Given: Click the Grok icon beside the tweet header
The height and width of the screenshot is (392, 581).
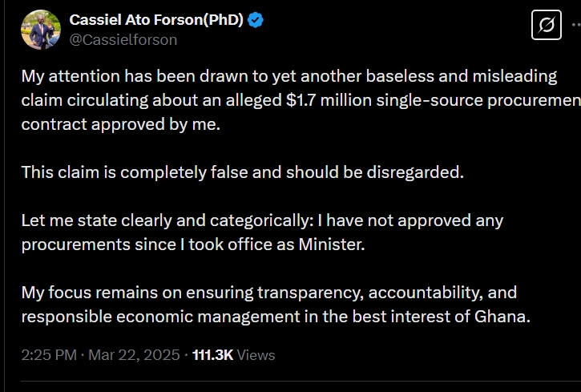Looking at the screenshot, I should (x=547, y=26).
